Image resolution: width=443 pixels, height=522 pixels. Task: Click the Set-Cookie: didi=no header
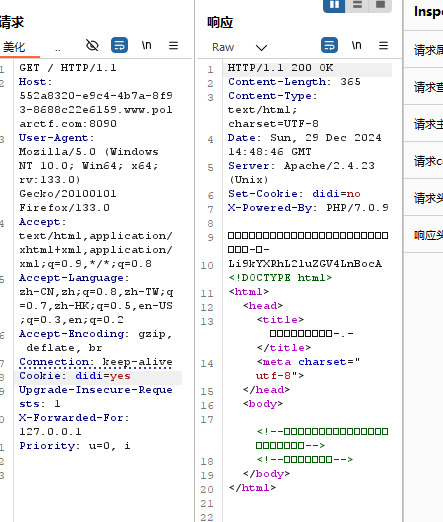click(x=294, y=194)
